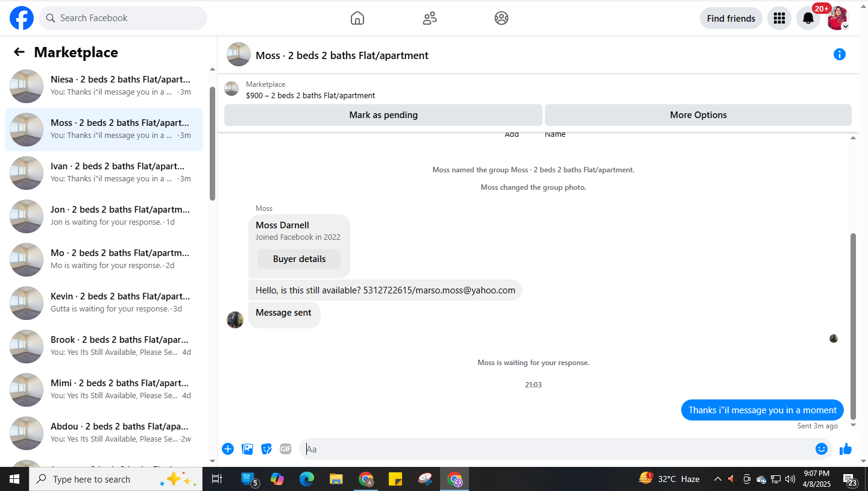Open the emoji picker icon
Image resolution: width=868 pixels, height=491 pixels.
821,449
